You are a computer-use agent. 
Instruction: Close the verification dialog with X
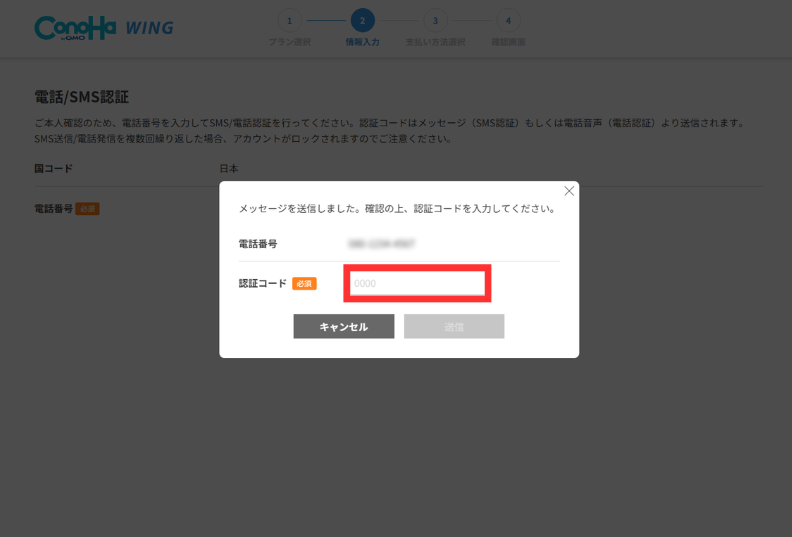(x=569, y=191)
